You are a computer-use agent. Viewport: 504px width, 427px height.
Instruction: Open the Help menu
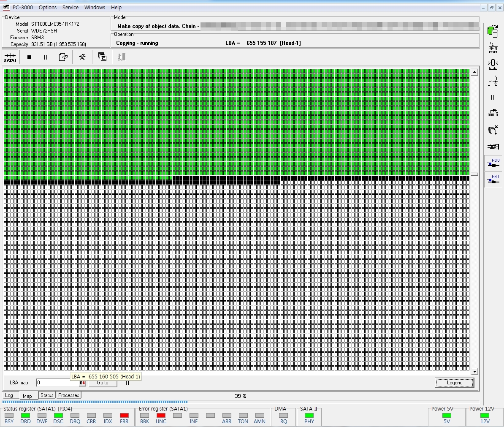point(116,8)
